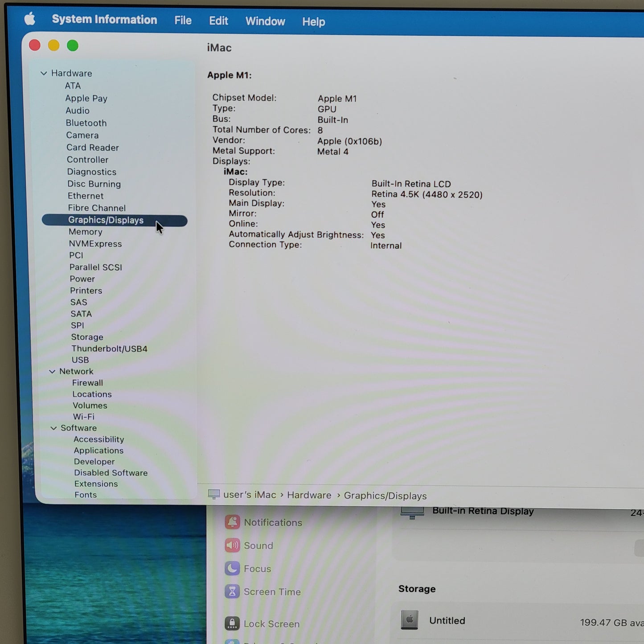The image size is (644, 644).
Task: Select Power in the sidebar
Action: (x=82, y=279)
